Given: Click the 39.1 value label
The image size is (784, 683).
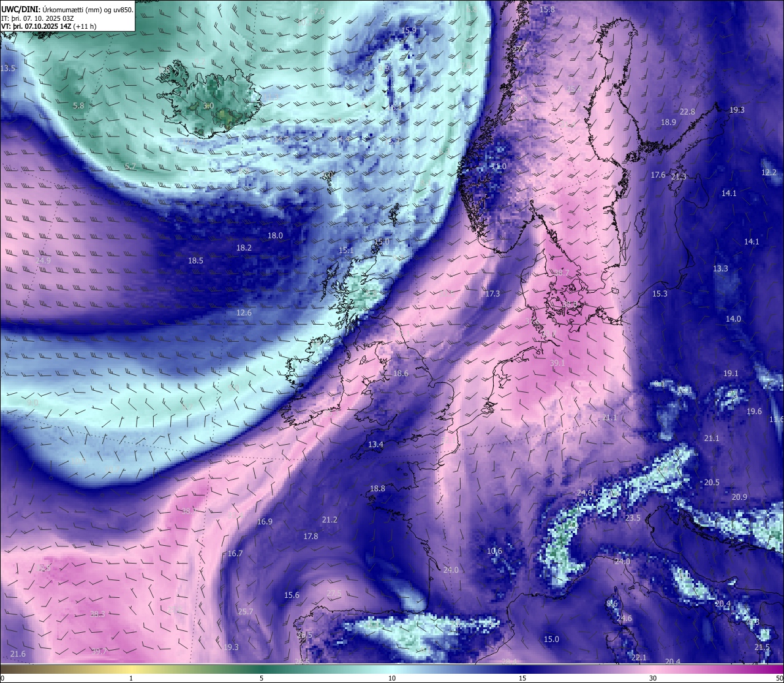Looking at the screenshot, I should 557,363.
